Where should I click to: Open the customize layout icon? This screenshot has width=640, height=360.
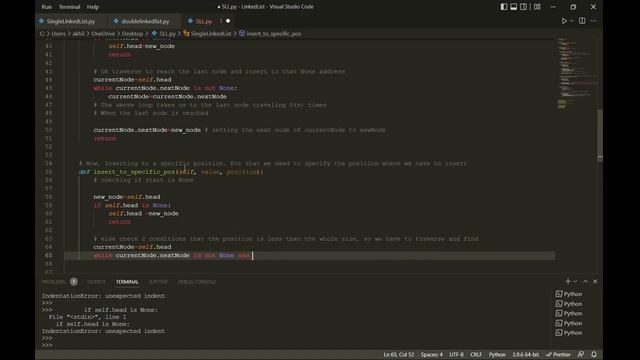click(537, 7)
